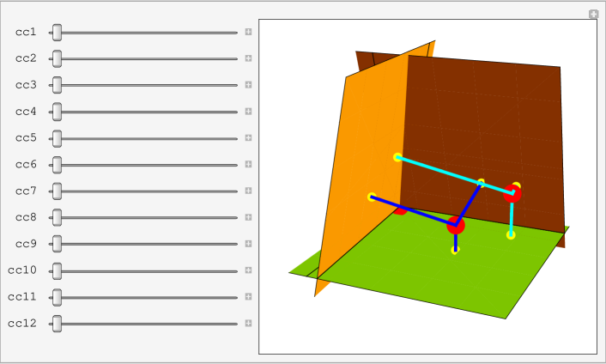This screenshot has height=364, width=606.
Task: Click the cc12 slider thumb
Action: click(x=57, y=324)
